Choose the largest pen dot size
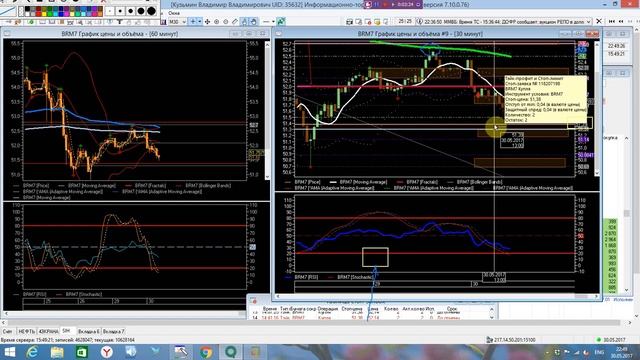Screen dimensions: 640x360 tap(151, 11)
